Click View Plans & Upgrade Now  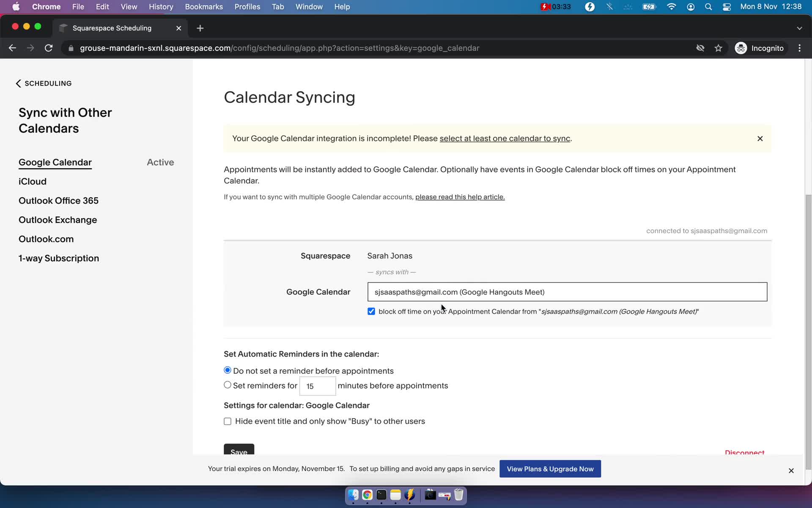(550, 469)
